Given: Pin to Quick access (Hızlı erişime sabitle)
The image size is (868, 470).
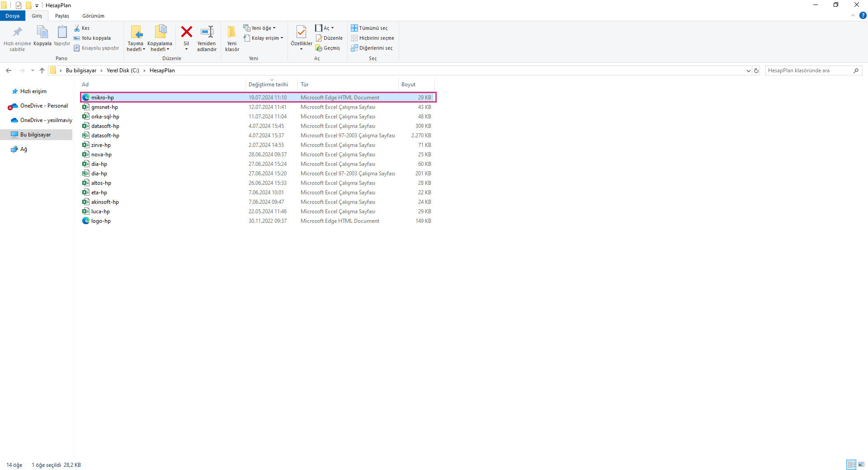Looking at the screenshot, I should [17, 38].
